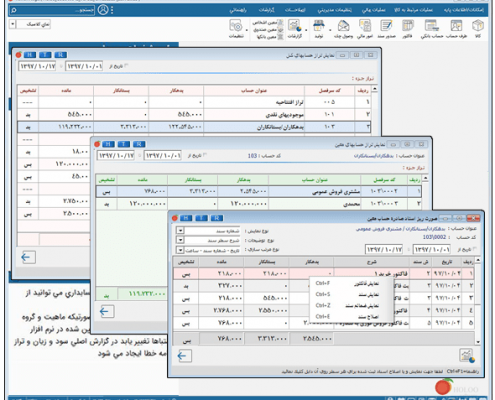Open the تنظیمات مدیریتی menu
This screenshot has width=495, height=400.
pos(334,10)
